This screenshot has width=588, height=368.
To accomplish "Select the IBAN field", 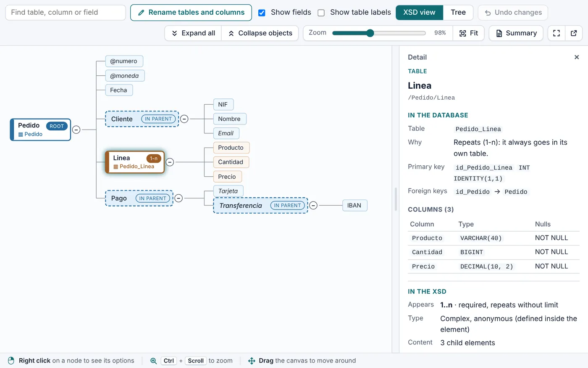I will pos(354,206).
